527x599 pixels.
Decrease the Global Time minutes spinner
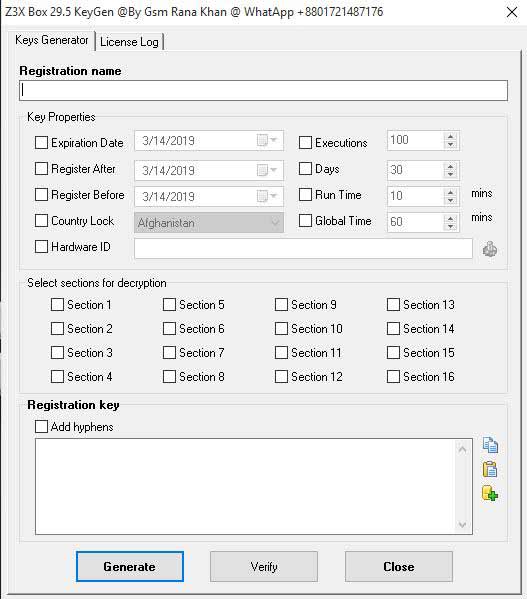pyautogui.click(x=451, y=226)
